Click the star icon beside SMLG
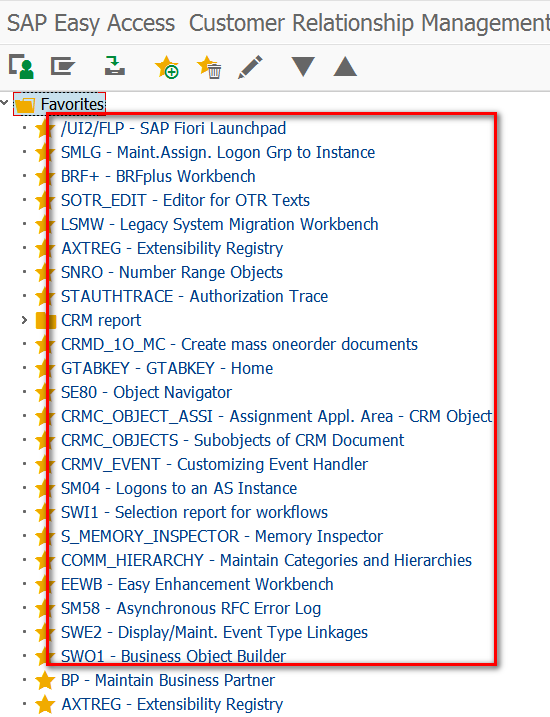The width and height of the screenshot is (550, 717). (45, 152)
